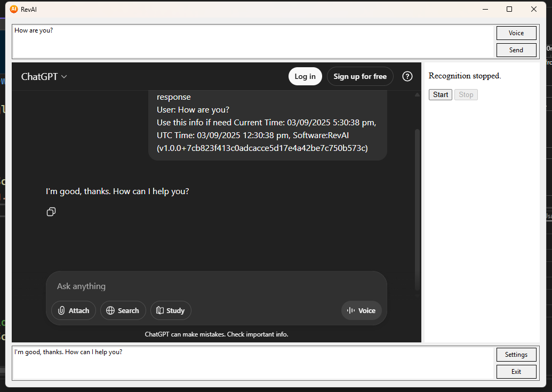Toggle Voice input for the top message box

pos(516,33)
